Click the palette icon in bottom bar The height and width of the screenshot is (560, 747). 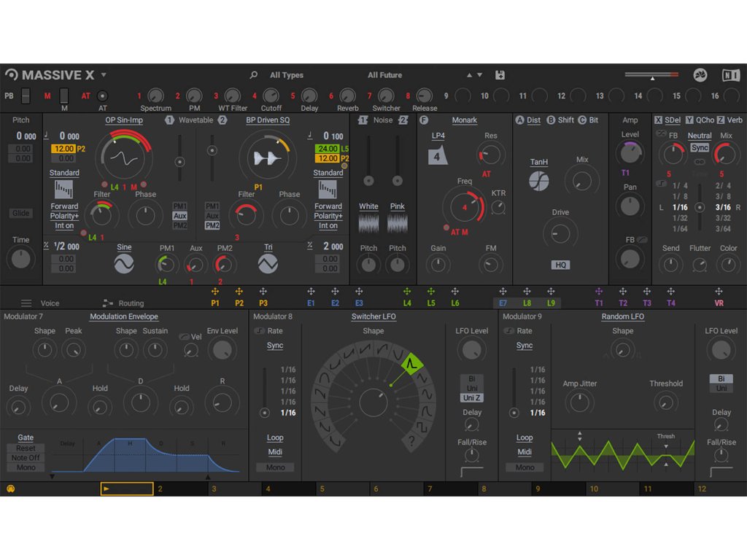click(x=10, y=489)
